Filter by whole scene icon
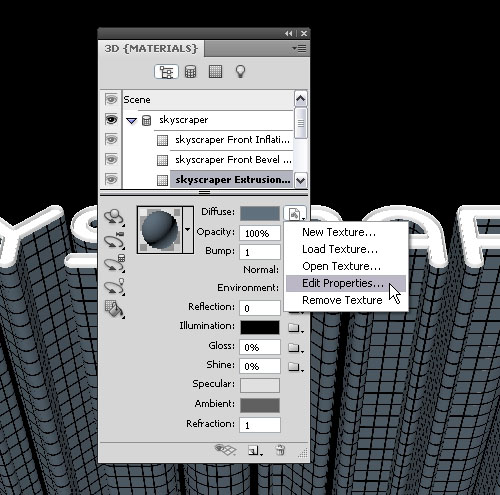The height and width of the screenshot is (495, 500). click(166, 72)
